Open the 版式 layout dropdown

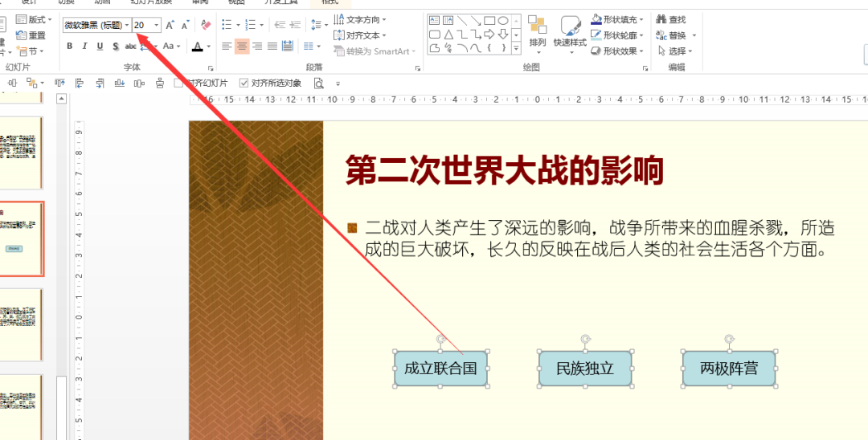(x=34, y=20)
